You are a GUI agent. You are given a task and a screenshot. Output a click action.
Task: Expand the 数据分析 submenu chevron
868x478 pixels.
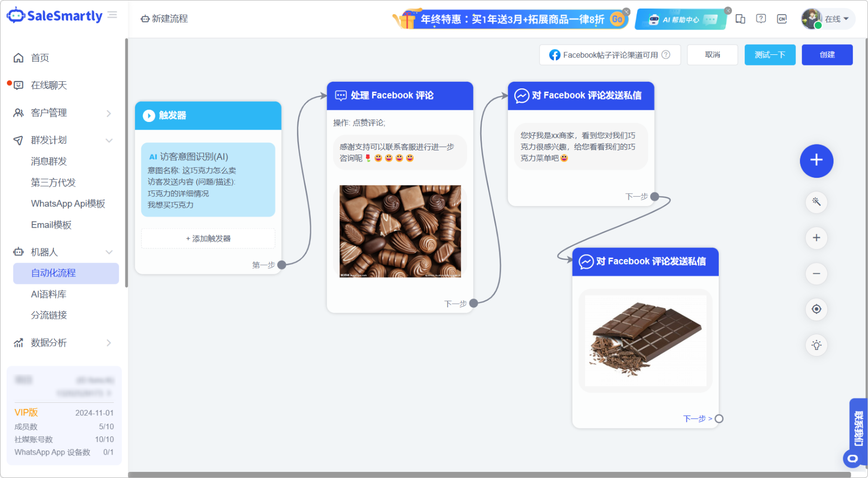point(109,343)
